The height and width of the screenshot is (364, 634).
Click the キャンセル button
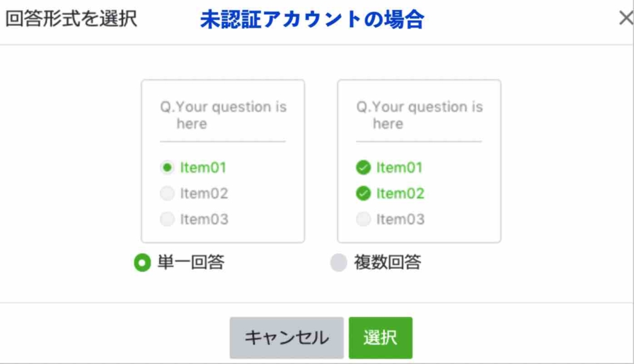[x=286, y=338]
